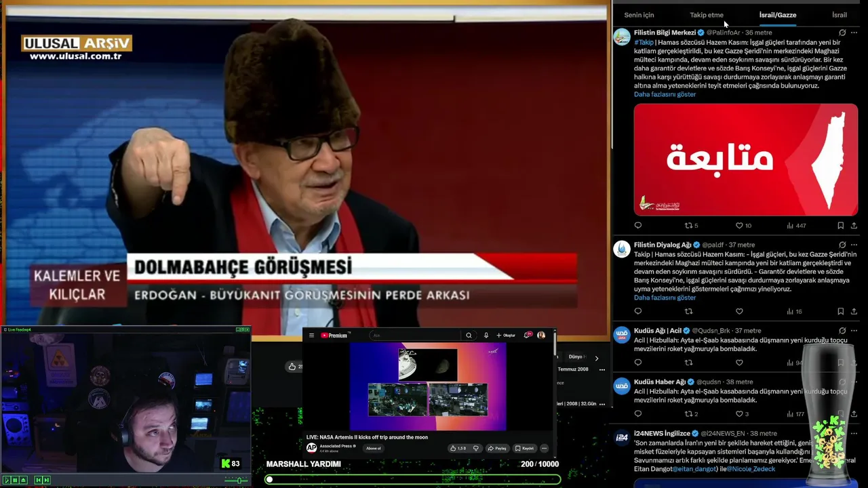Open @eitan_dangot mention link
This screenshot has width=868, height=488.
point(696,469)
